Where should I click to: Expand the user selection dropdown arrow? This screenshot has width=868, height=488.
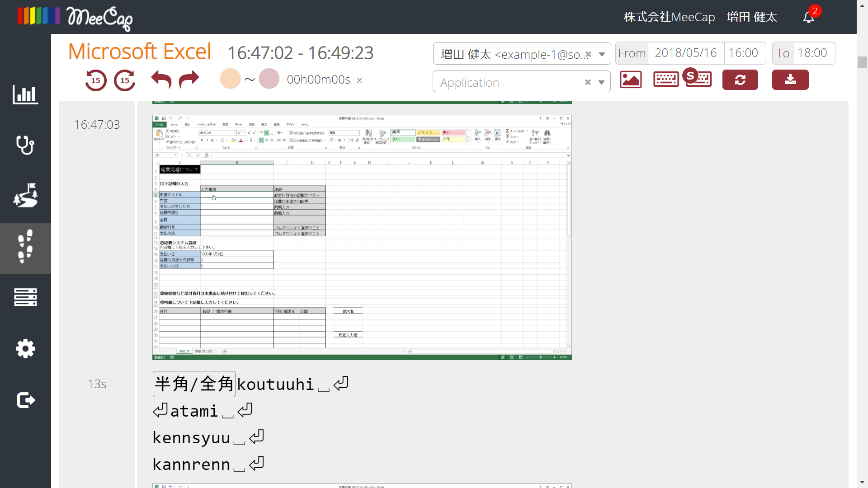pos(602,55)
